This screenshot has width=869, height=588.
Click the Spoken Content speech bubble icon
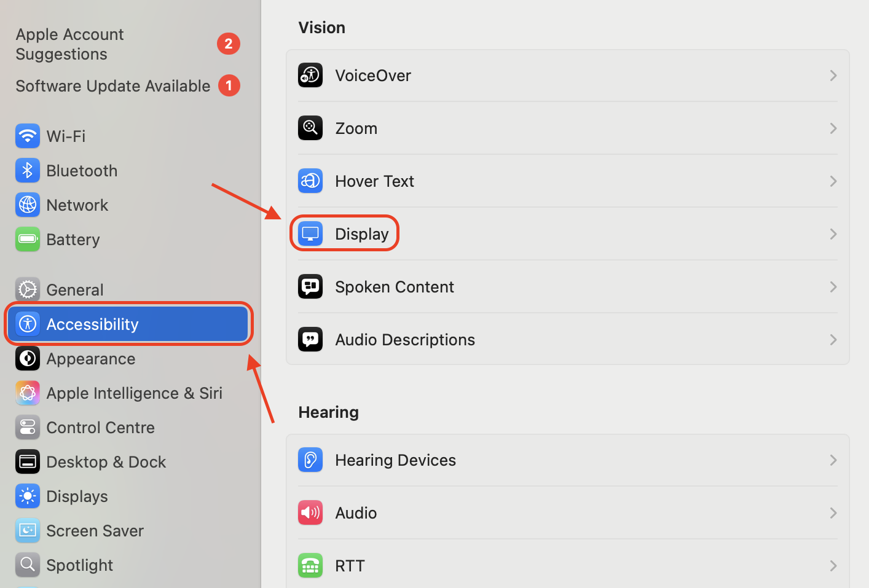(310, 286)
